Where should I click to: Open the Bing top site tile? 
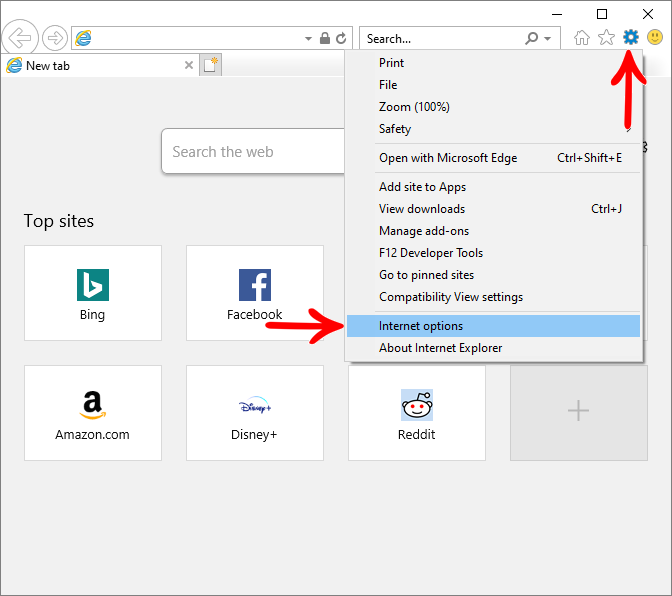[93, 293]
